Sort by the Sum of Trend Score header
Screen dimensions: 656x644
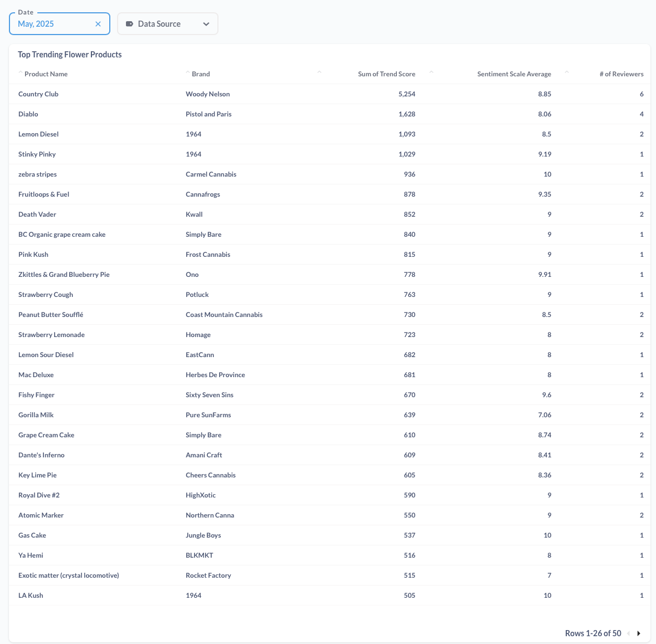pyautogui.click(x=387, y=74)
